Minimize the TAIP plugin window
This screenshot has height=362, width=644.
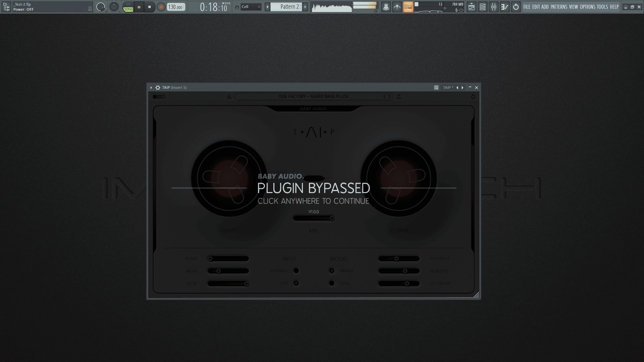pyautogui.click(x=470, y=87)
